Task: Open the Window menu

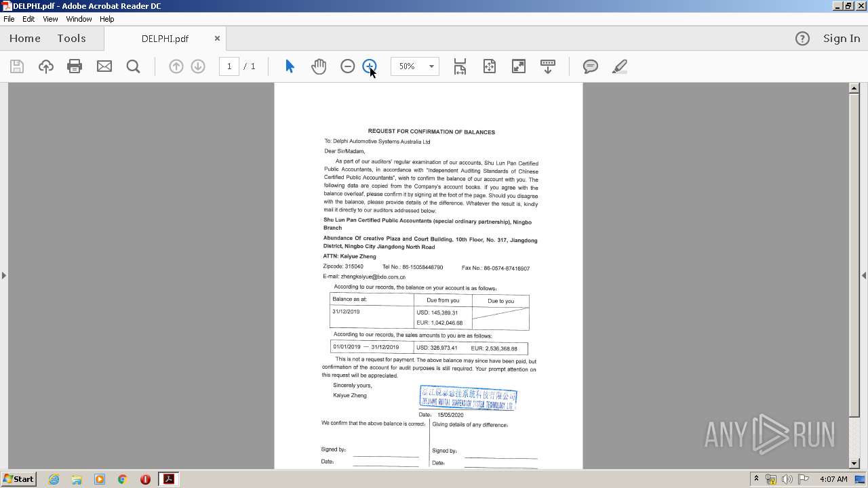Action: 79,19
